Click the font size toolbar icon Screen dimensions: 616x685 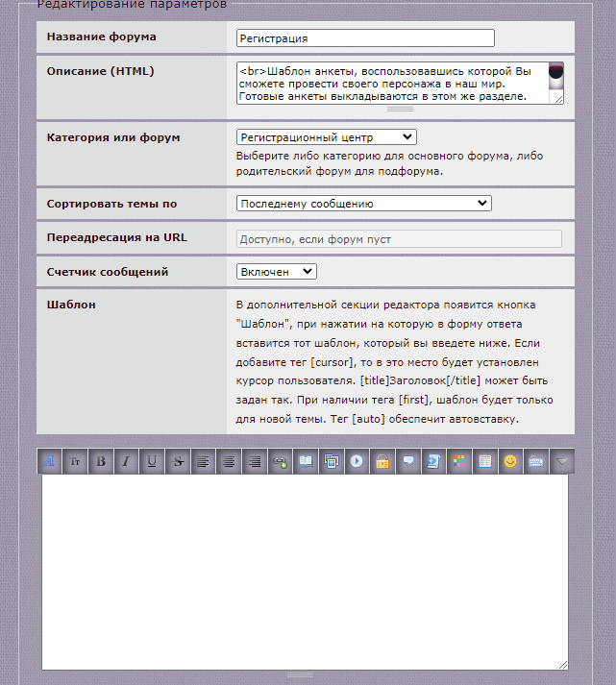76,461
